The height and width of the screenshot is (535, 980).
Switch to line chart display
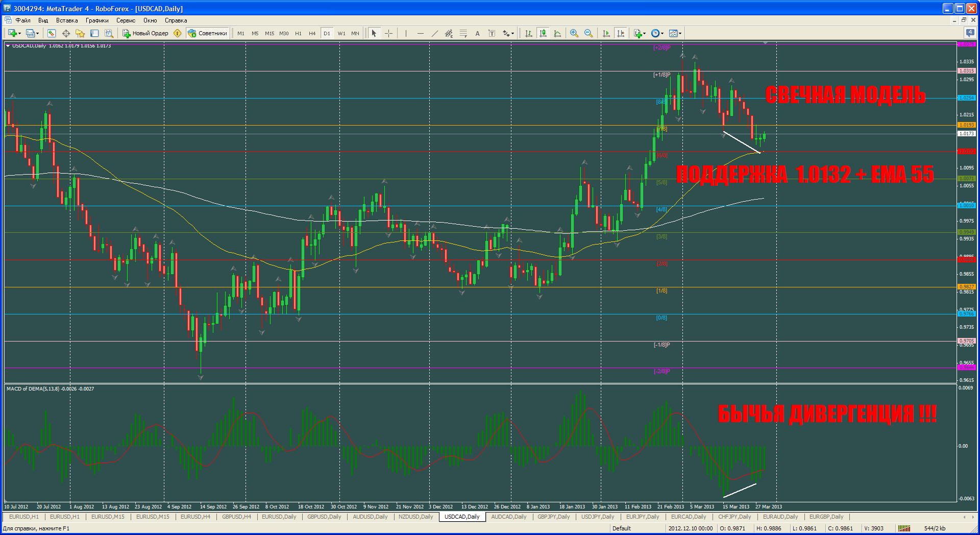(x=557, y=33)
